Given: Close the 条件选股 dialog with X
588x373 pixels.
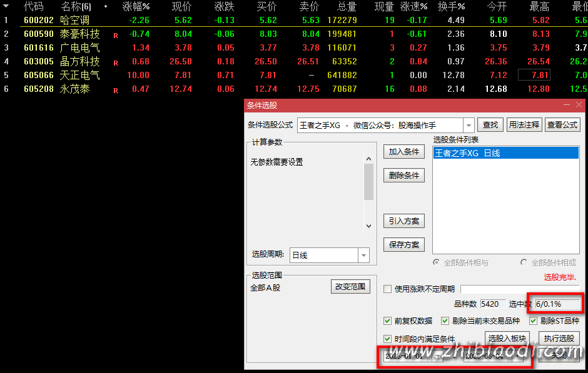Looking at the screenshot, I should coord(579,106).
